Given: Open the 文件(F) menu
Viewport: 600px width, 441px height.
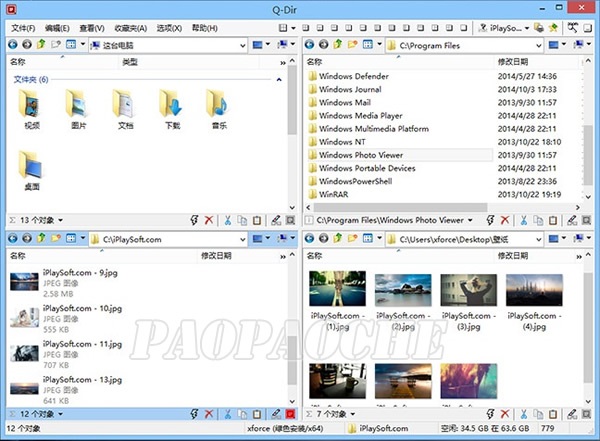Looking at the screenshot, I should (23, 28).
